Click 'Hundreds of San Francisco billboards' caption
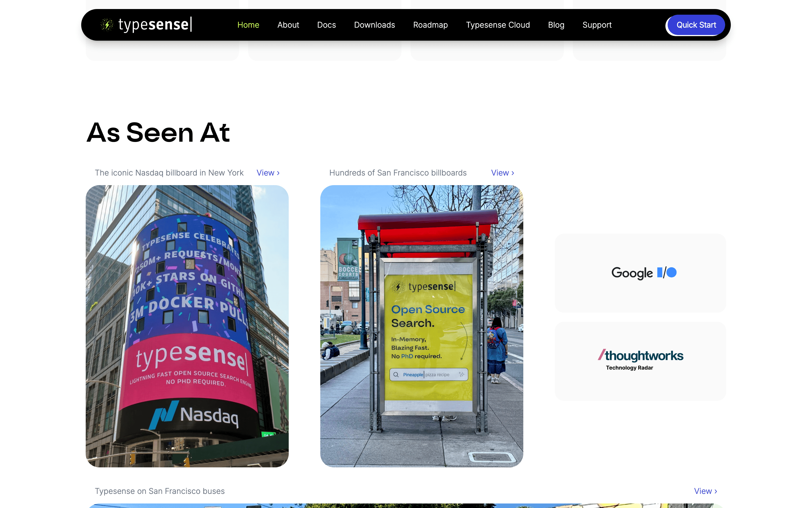 (398, 173)
